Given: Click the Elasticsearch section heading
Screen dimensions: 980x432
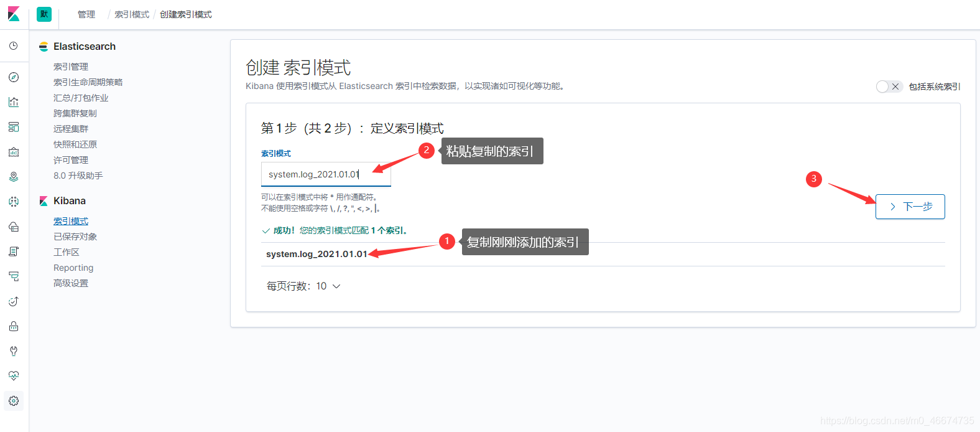Looking at the screenshot, I should pos(85,47).
